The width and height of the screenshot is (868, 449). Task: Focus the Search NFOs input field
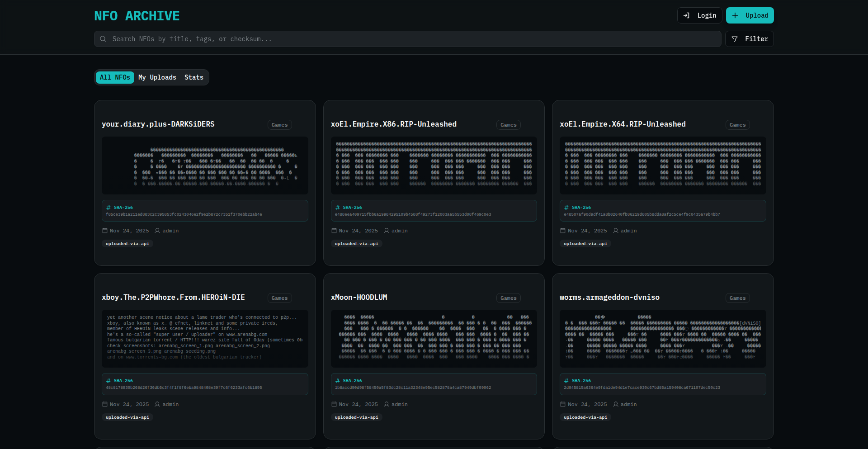click(407, 39)
